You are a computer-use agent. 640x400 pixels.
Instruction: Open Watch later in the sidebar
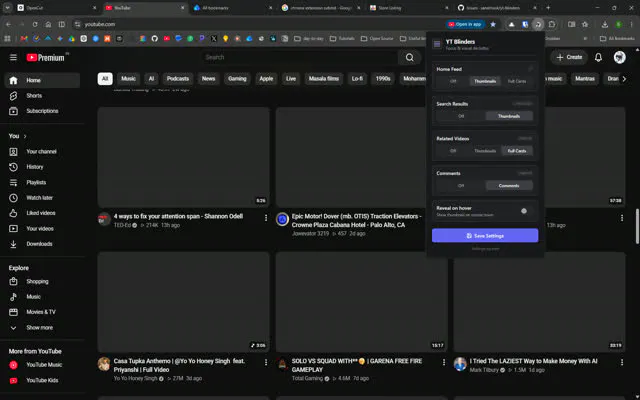point(42,198)
